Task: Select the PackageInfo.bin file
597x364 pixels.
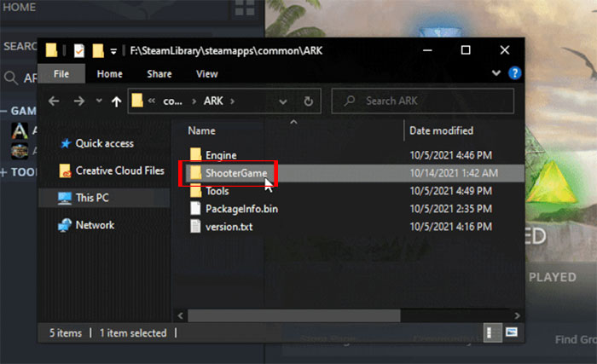Action: coord(234,209)
